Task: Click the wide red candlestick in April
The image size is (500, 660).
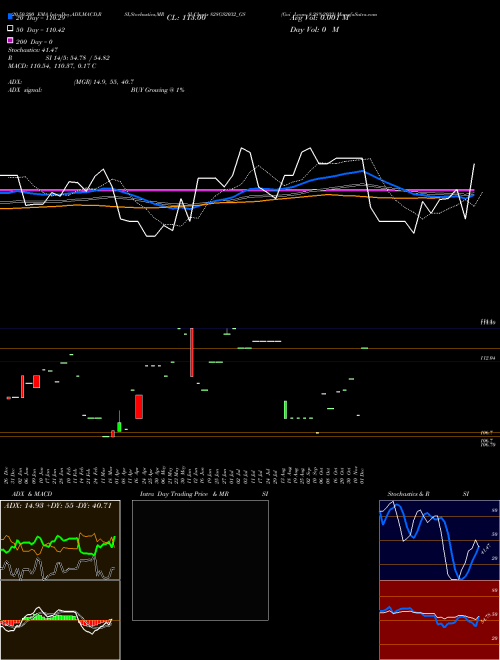Action: tap(139, 407)
